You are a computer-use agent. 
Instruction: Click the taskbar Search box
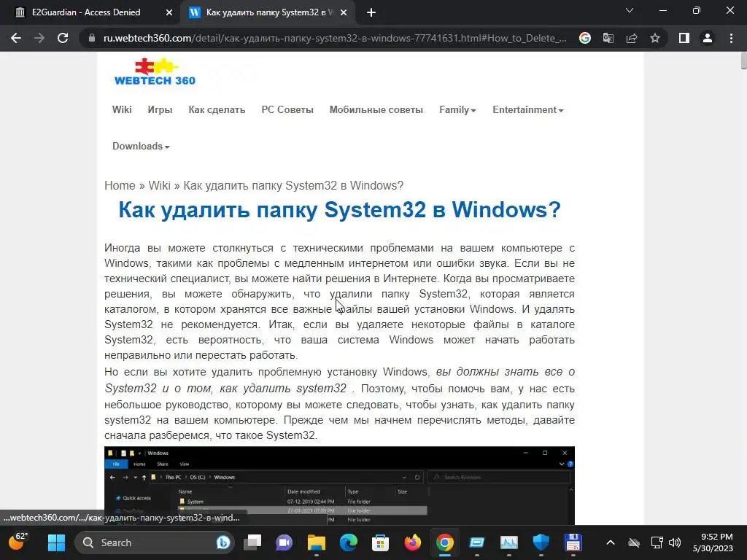153,542
